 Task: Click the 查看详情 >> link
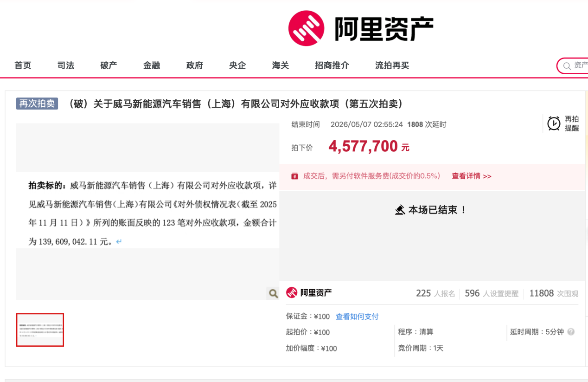tap(472, 176)
